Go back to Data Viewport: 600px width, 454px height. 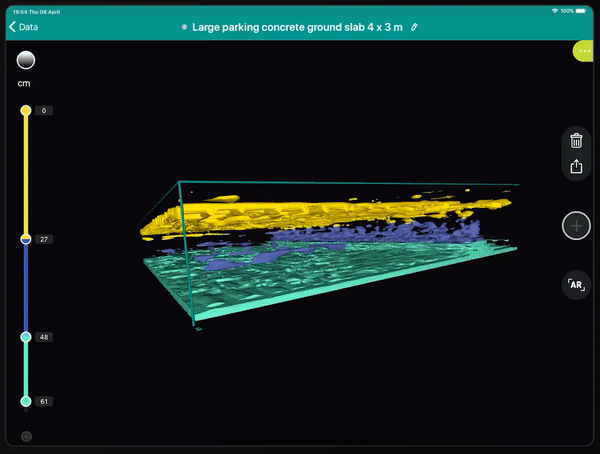pyautogui.click(x=23, y=27)
